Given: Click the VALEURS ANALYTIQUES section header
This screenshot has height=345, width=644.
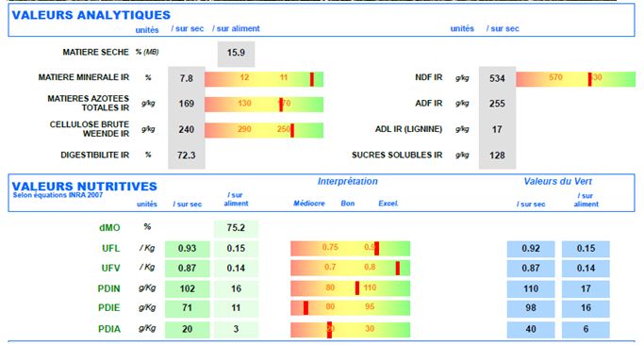Looking at the screenshot, I should 91,15.
